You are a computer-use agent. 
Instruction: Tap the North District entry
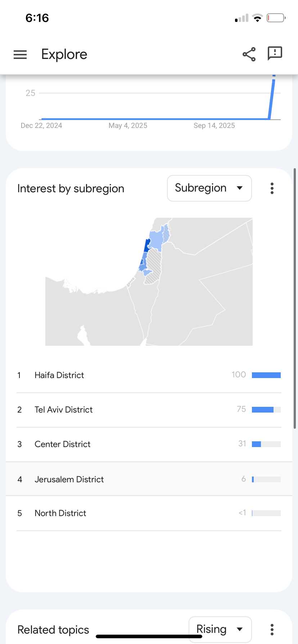point(60,513)
